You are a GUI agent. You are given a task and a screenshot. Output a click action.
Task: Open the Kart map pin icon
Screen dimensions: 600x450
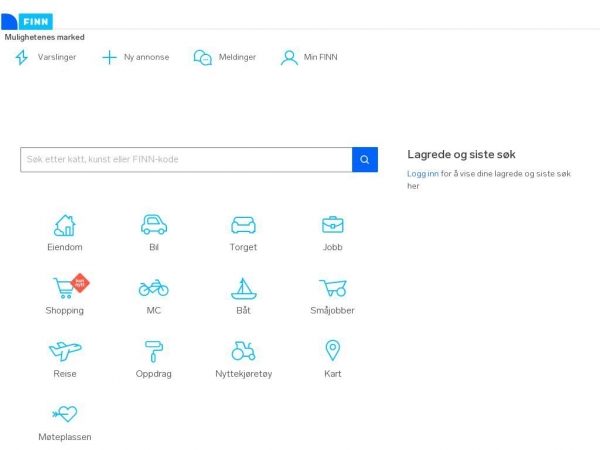(333, 350)
